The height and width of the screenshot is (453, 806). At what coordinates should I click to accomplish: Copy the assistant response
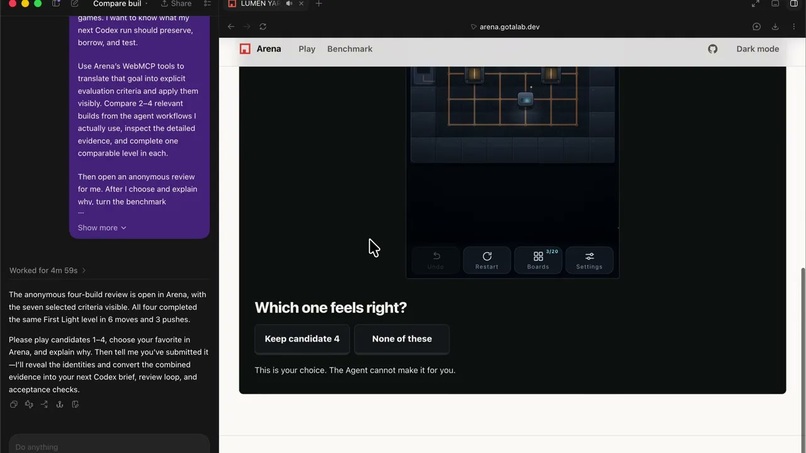pos(13,405)
